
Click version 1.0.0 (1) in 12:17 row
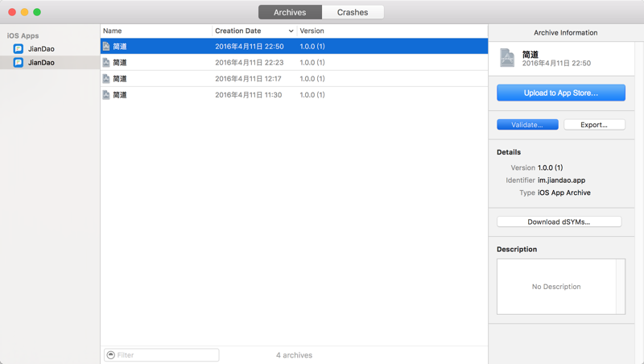pos(312,78)
